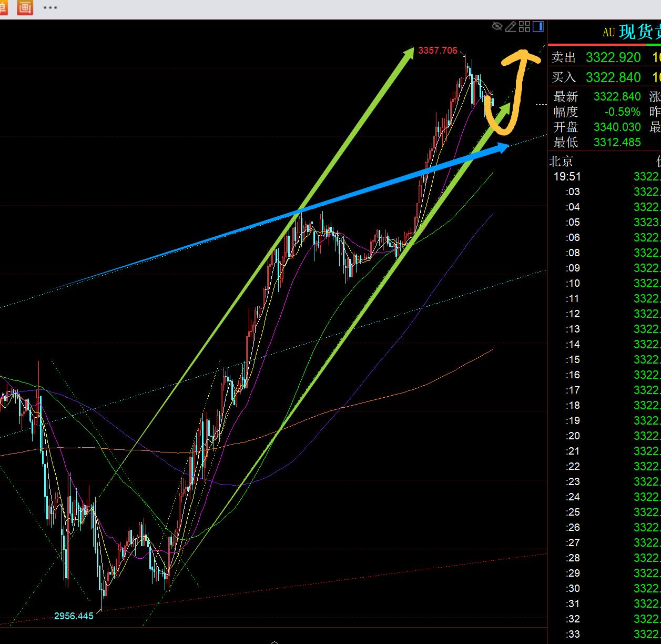Click the 卖出 sell price 3322.920
This screenshot has height=644, width=661.
[x=613, y=57]
